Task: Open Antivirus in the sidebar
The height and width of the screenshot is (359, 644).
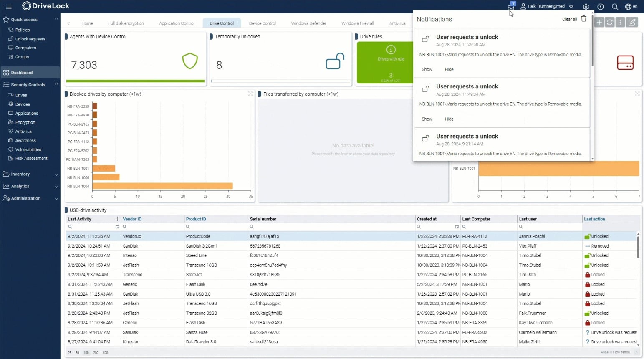Action: click(23, 131)
